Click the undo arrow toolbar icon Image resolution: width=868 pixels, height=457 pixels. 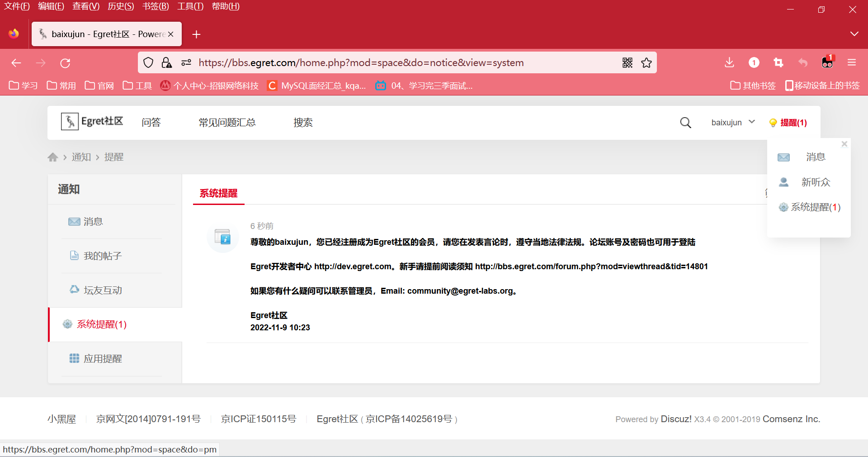pyautogui.click(x=803, y=62)
